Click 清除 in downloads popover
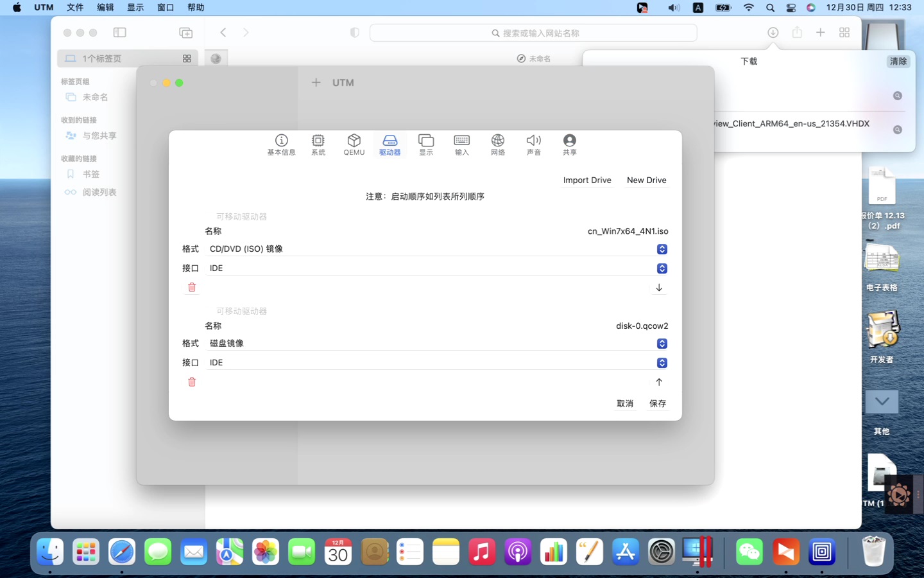Screen dimensions: 924x578 click(898, 62)
